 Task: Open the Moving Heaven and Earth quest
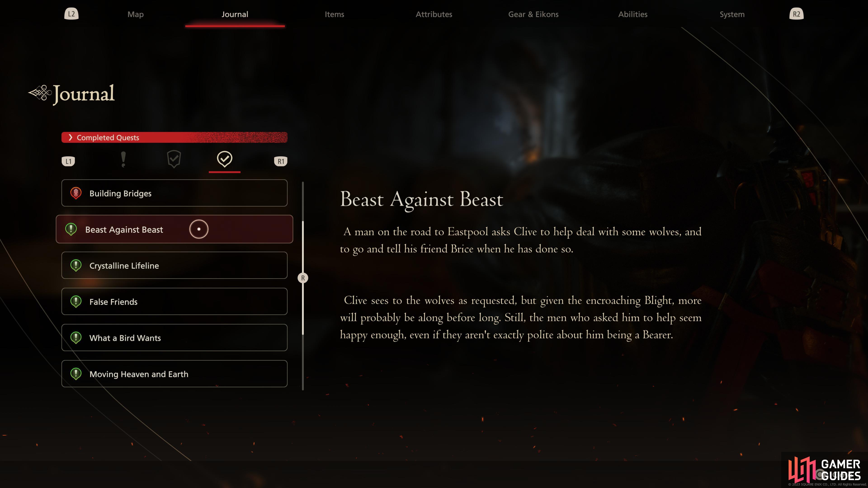point(174,374)
